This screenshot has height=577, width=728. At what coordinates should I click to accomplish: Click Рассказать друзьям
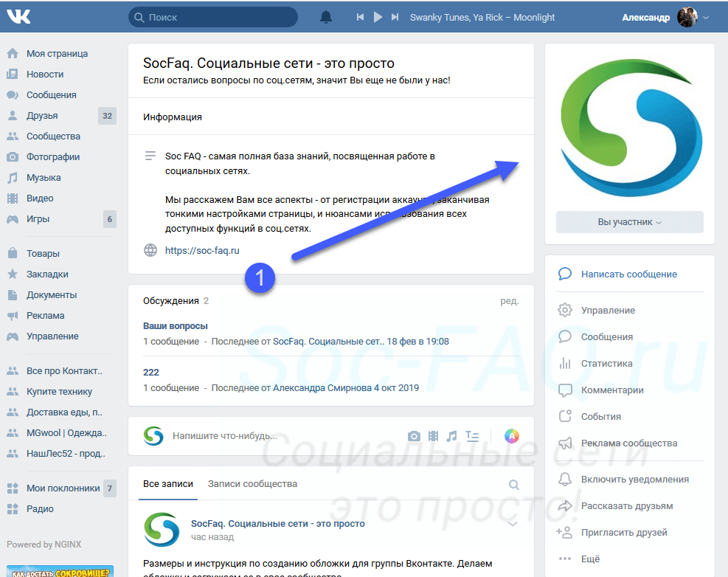pyautogui.click(x=627, y=506)
